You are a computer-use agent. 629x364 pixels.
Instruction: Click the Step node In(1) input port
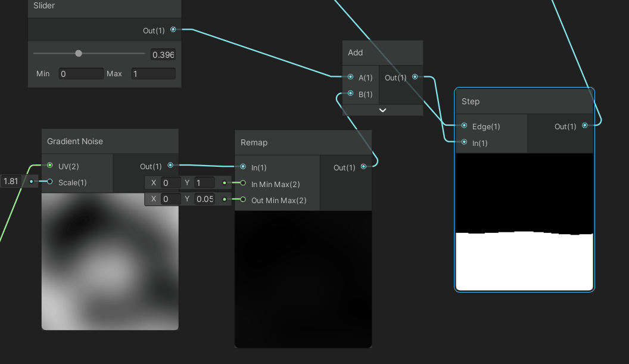[464, 142]
